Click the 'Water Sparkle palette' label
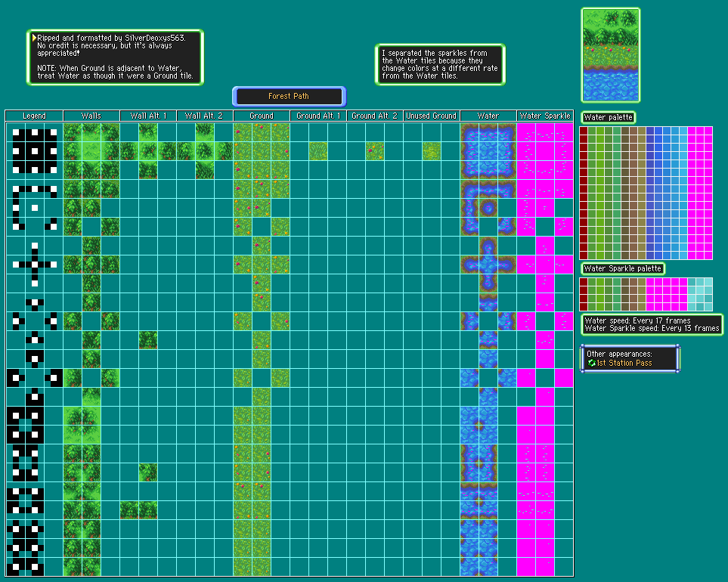The width and height of the screenshot is (728, 582). click(x=623, y=268)
